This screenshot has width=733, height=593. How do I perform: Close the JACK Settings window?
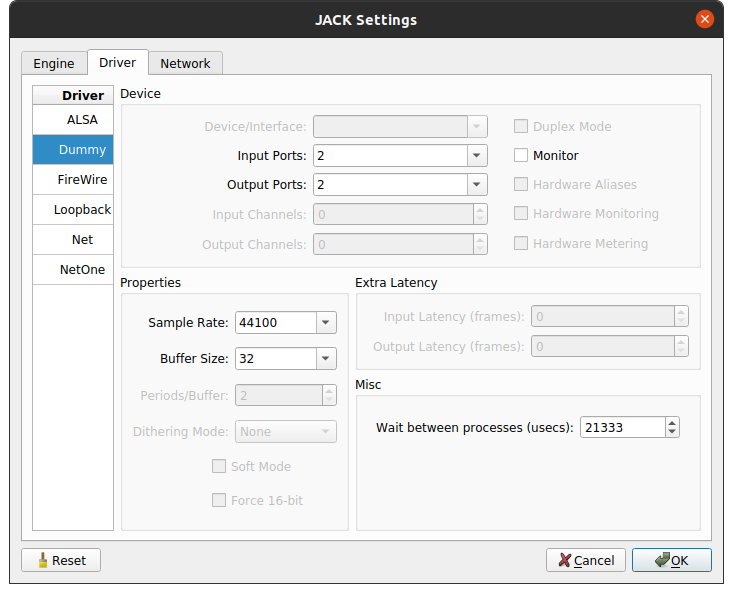(704, 19)
